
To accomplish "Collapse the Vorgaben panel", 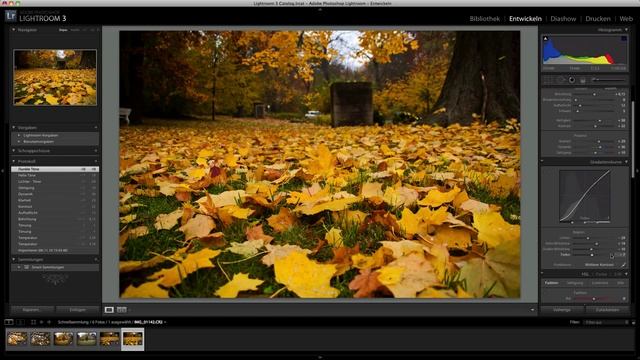I will [13, 128].
